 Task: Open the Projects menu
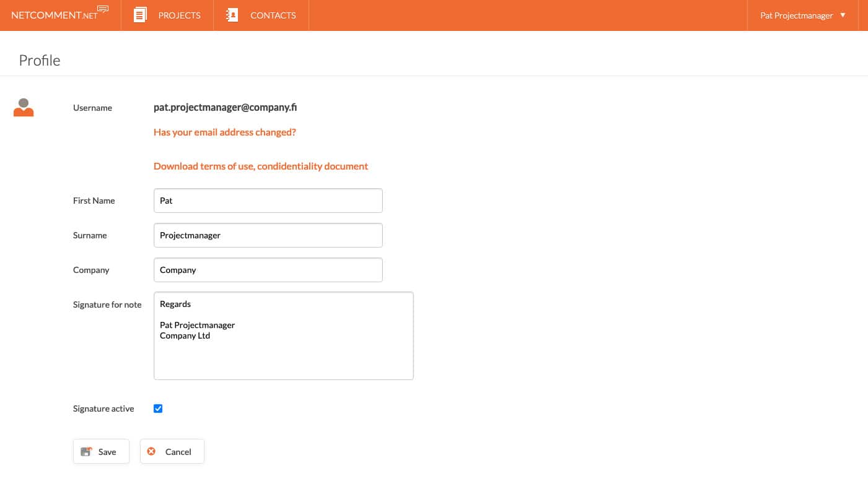tap(179, 15)
